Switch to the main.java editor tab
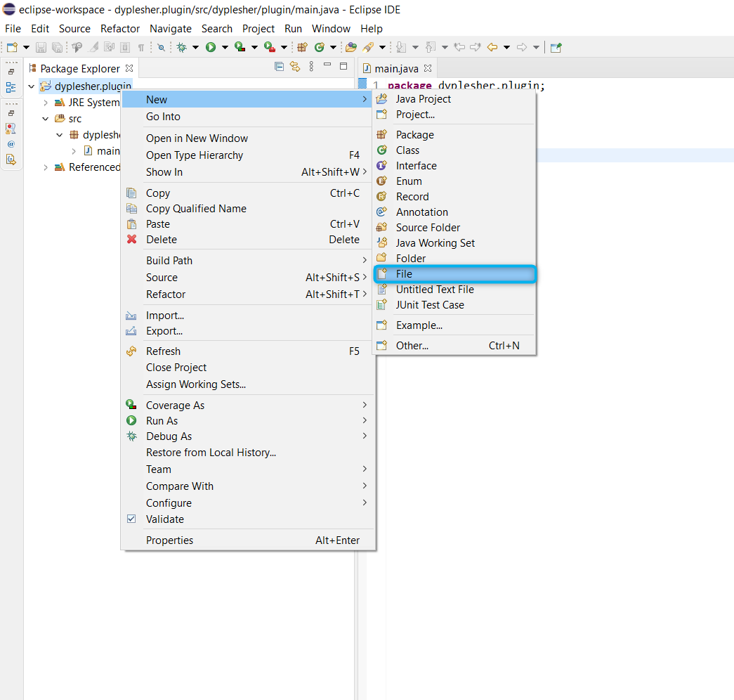This screenshot has height=700, width=734. (x=396, y=68)
